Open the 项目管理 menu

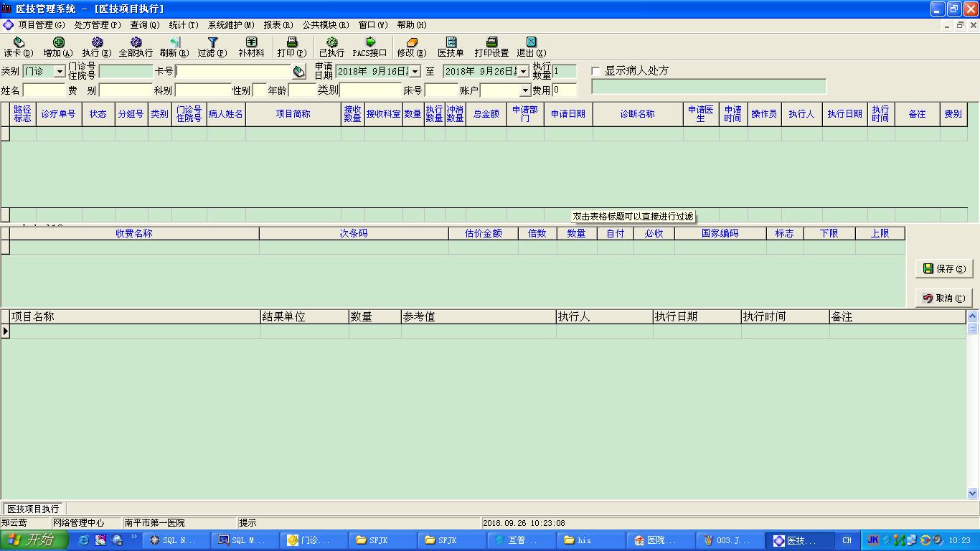pos(40,25)
